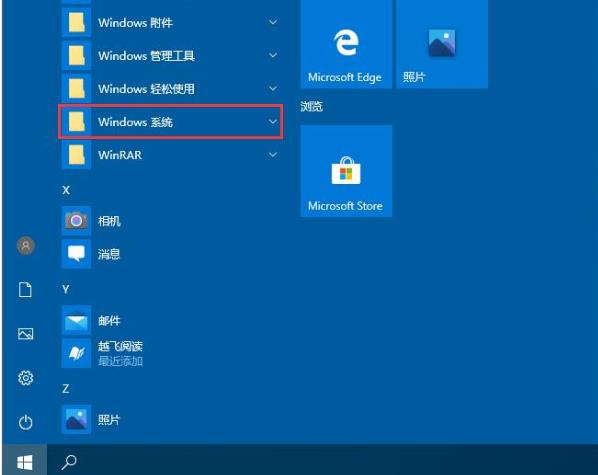
Task: Open Pictures icon in left sidebar
Action: 25,334
